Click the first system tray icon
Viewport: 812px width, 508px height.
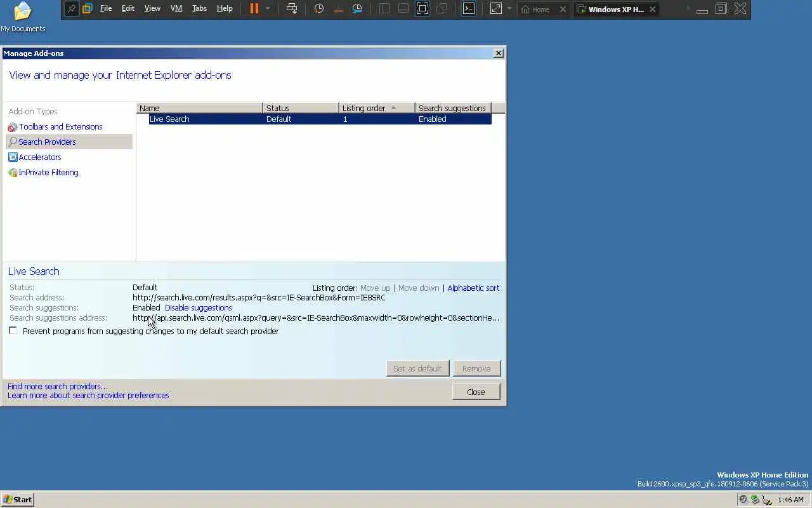tap(743, 500)
